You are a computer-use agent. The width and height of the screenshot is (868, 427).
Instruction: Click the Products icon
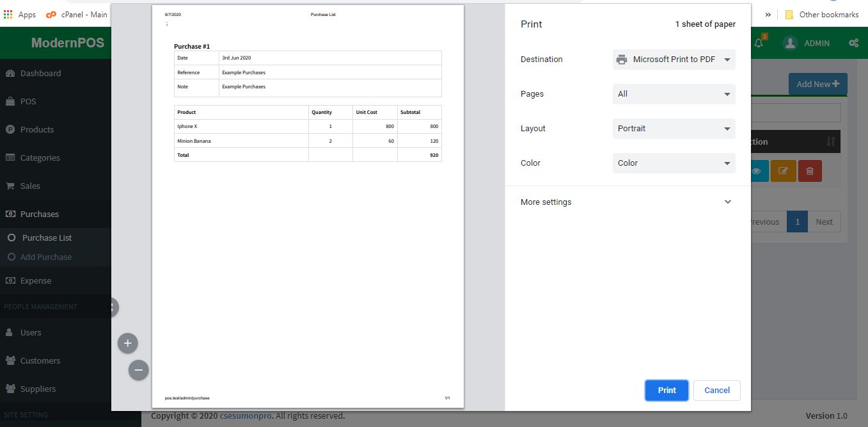point(10,129)
